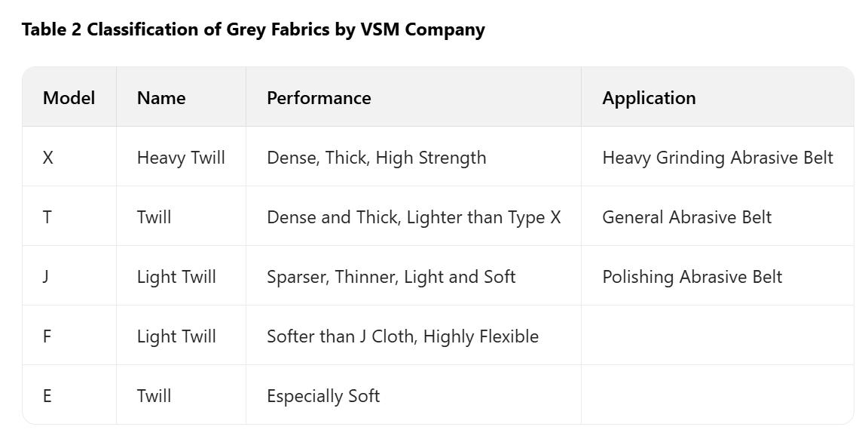
Task: Click the Polishing Abrasive Belt cell
Action: (x=692, y=277)
